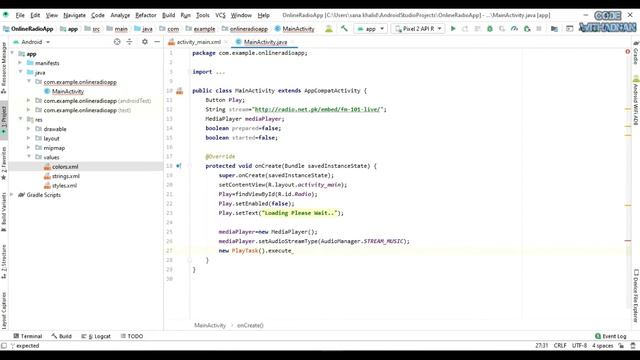The height and width of the screenshot is (360, 640).
Task: Click the Attach Debugger to Android Process icon
Action: tap(527, 29)
